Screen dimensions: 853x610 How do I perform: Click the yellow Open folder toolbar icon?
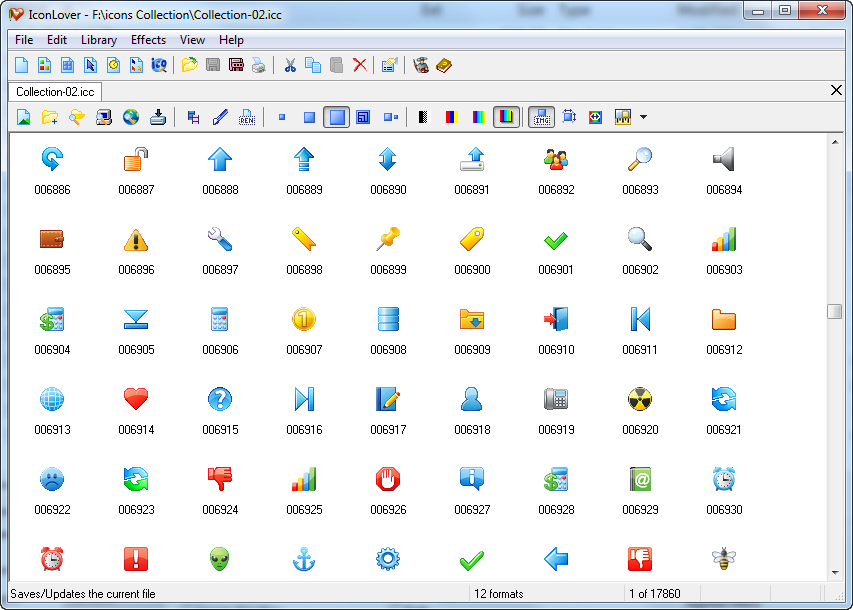(189, 65)
